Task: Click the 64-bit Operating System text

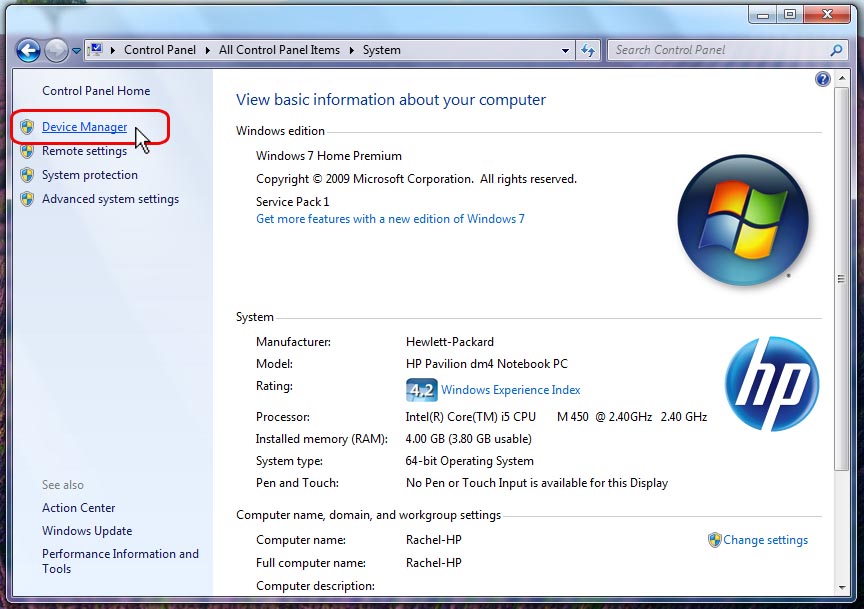Action: (x=469, y=461)
